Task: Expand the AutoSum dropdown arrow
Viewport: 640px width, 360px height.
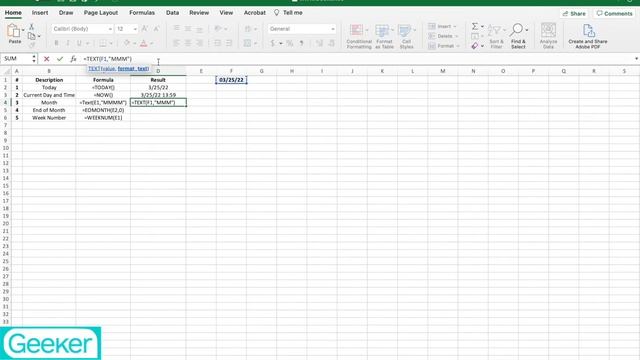Action: tap(482, 27)
